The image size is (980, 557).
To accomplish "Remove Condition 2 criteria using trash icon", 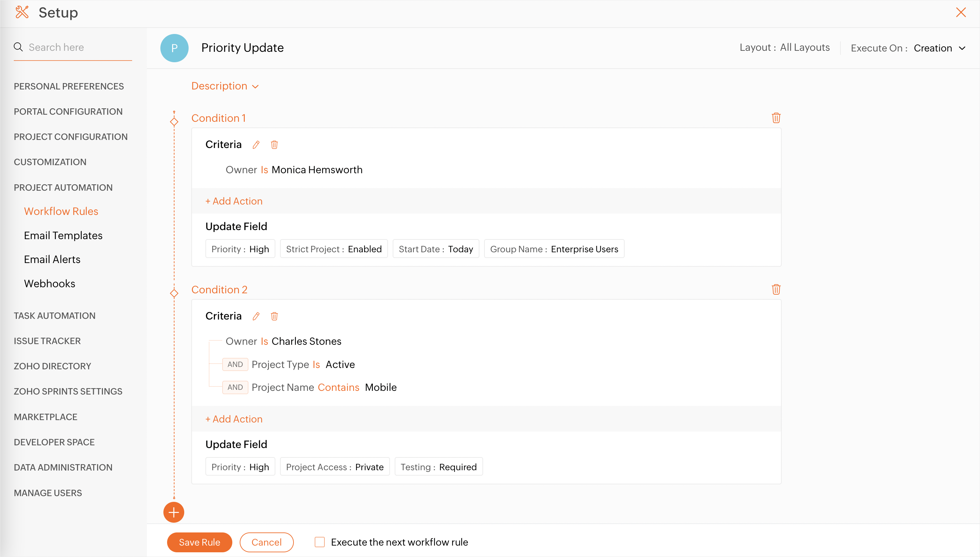I will tap(274, 317).
